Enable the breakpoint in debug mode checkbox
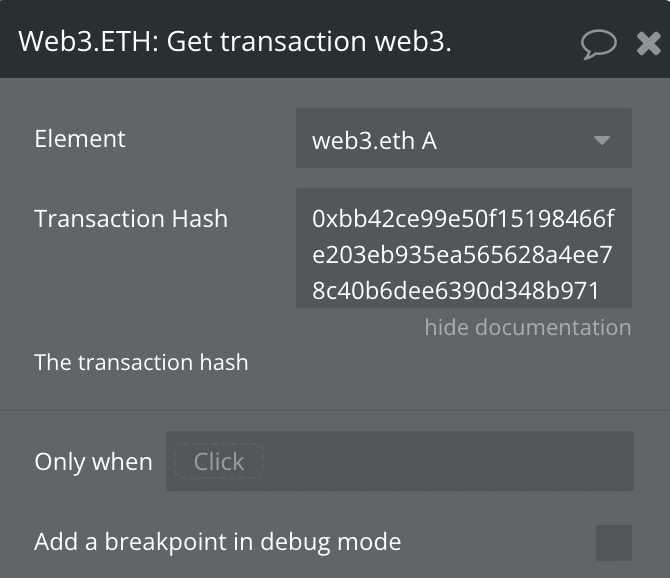The image size is (670, 578). (614, 543)
